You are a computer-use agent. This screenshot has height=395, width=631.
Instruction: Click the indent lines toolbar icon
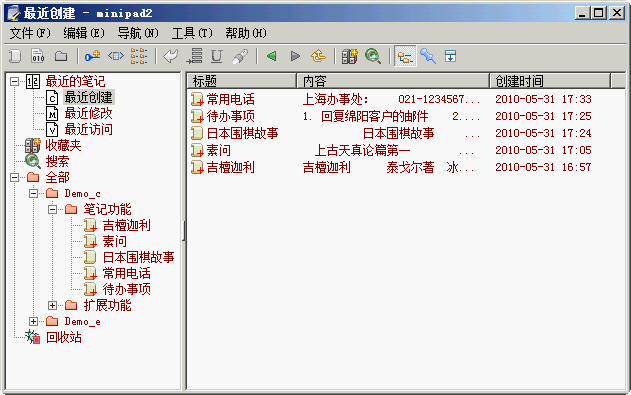194,56
